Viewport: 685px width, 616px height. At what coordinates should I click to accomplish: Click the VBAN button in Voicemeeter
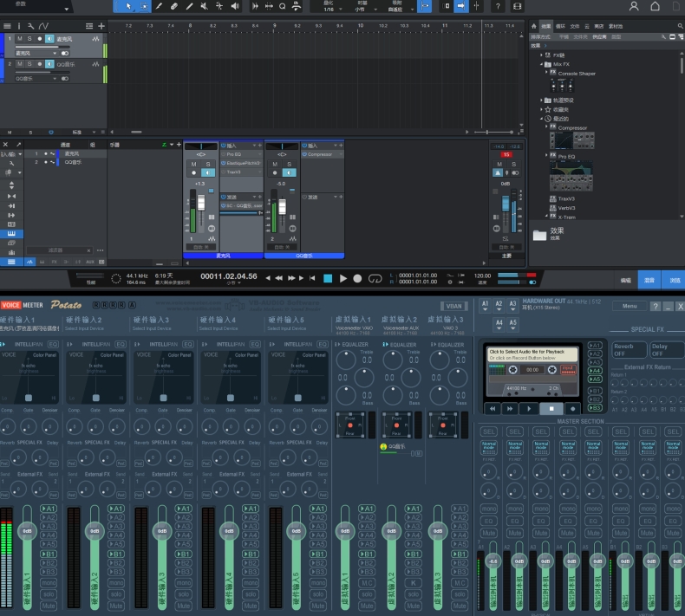(454, 306)
